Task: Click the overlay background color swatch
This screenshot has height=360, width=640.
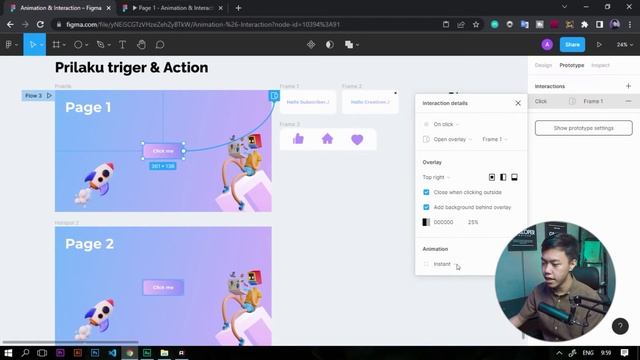Action: click(426, 222)
